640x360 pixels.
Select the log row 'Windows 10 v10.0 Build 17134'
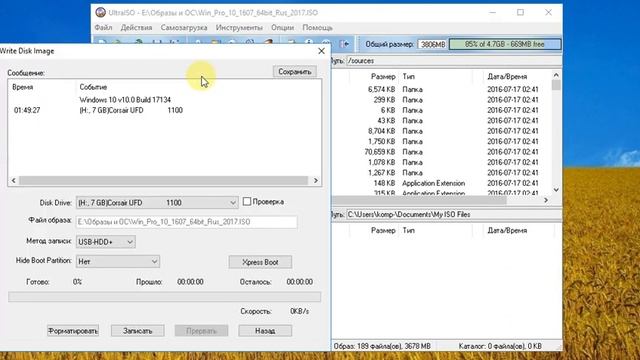coord(125,100)
